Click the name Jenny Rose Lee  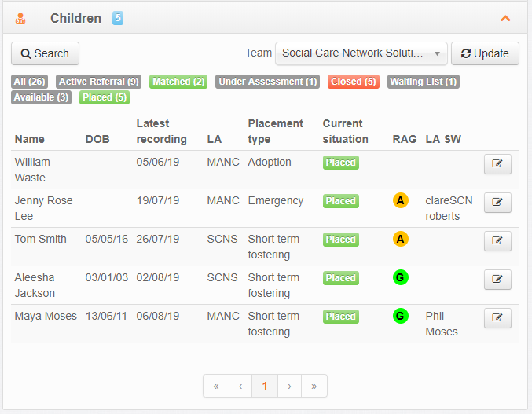43,208
